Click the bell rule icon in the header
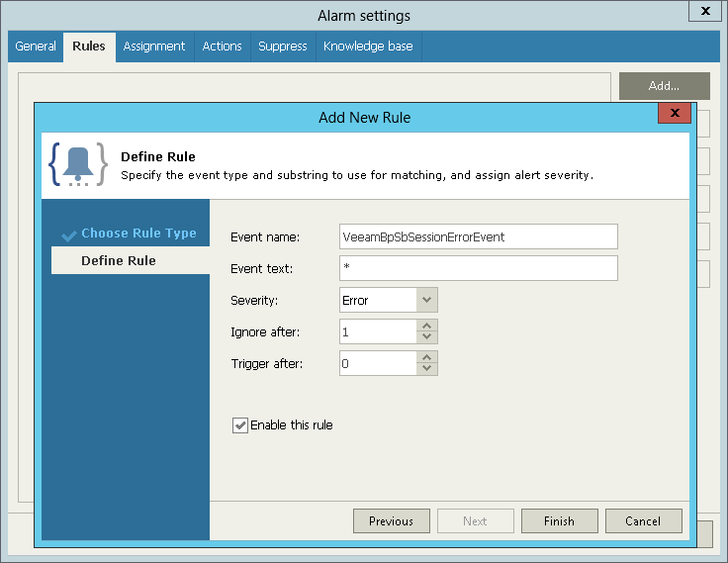The width and height of the screenshot is (728, 563). (x=78, y=165)
